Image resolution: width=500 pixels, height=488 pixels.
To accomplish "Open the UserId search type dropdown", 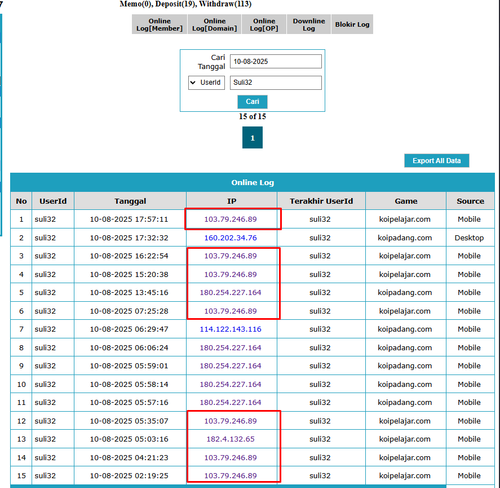I will (206, 82).
